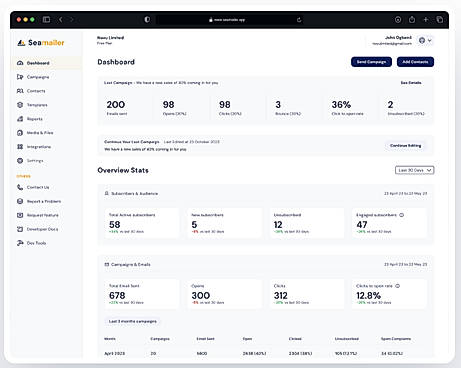Click the browser share icon
Image resolution: width=461 pixels, height=368 pixels.
tap(412, 20)
